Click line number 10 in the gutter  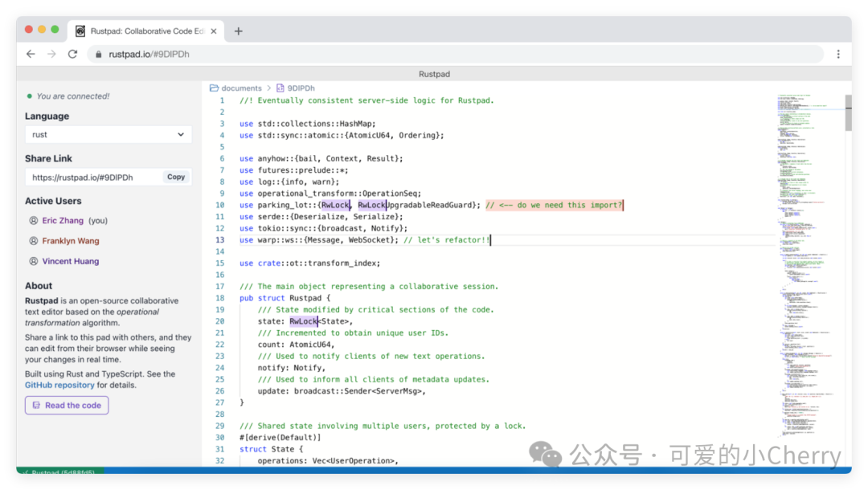[x=220, y=205]
